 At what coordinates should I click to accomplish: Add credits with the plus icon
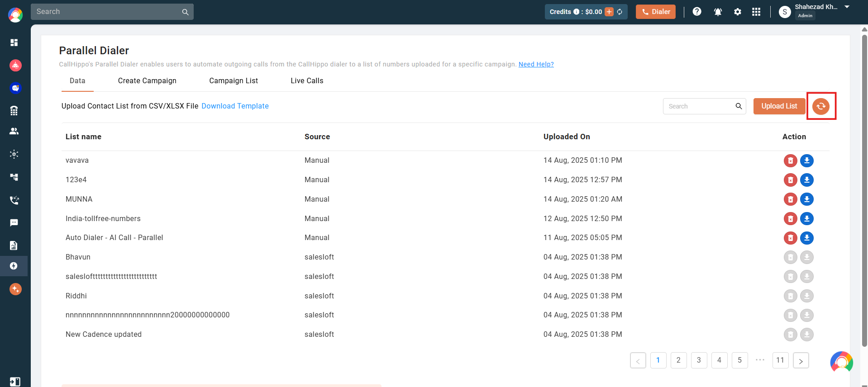pos(609,12)
